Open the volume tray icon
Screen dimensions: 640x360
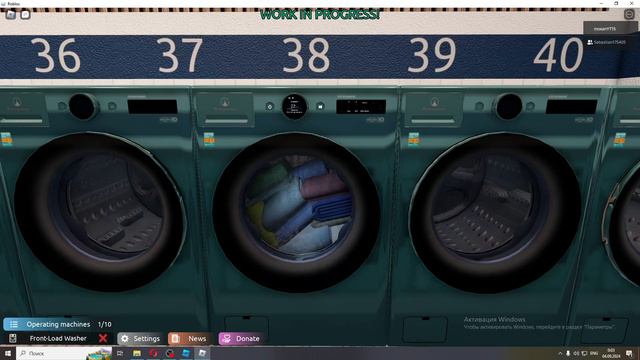pos(576,353)
